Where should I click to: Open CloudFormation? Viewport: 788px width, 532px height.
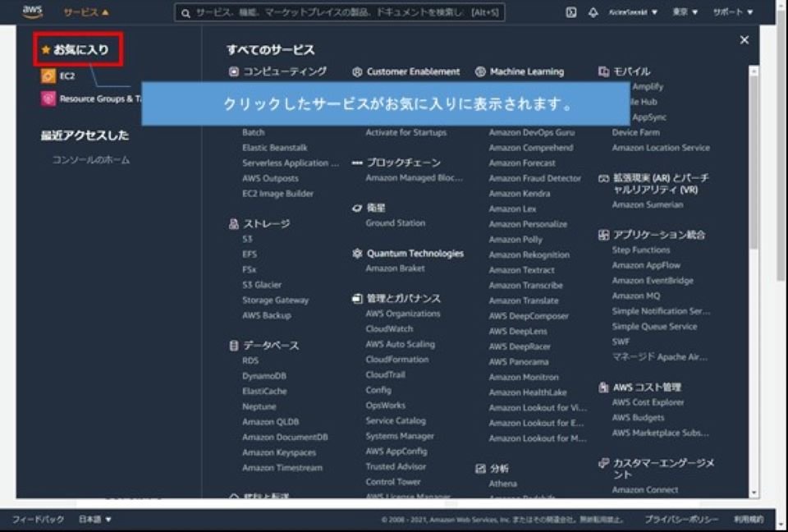pyautogui.click(x=397, y=360)
